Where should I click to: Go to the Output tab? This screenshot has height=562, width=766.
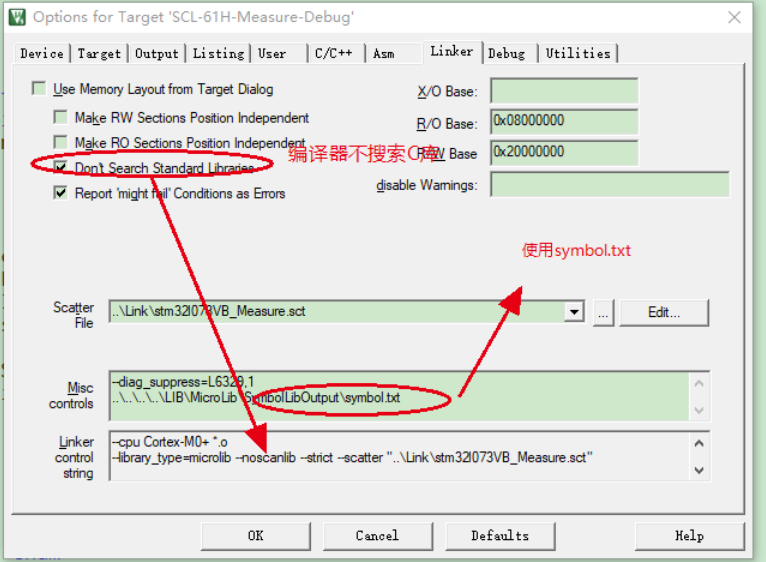(157, 53)
